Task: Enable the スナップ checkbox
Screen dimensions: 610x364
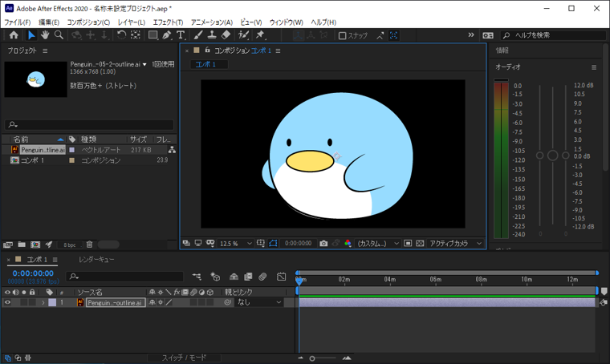Action: tap(343, 36)
